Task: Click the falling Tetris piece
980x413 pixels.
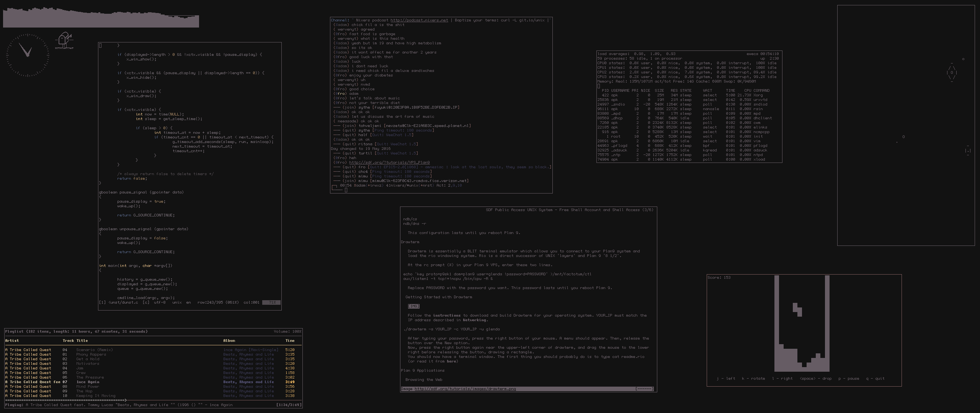Action: coord(797,309)
